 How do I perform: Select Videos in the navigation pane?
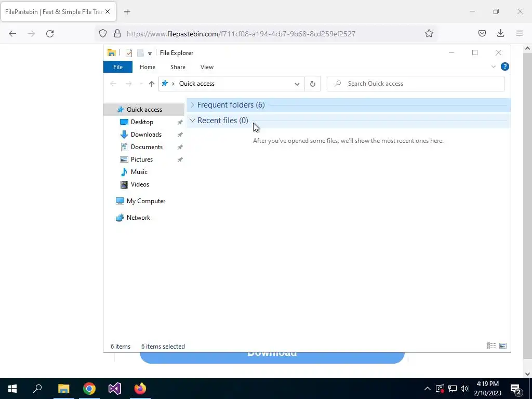point(139,184)
